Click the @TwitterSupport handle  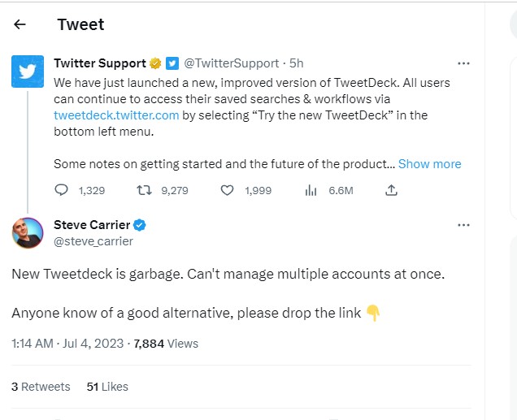point(232,63)
